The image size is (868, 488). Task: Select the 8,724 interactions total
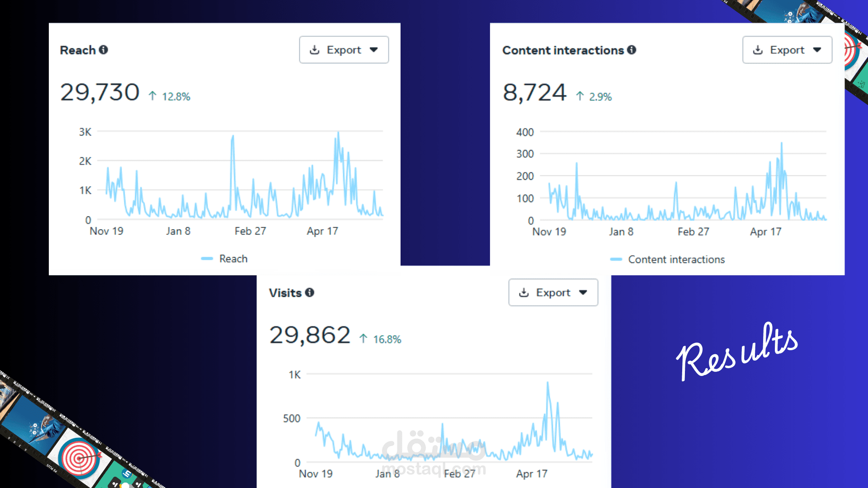534,92
